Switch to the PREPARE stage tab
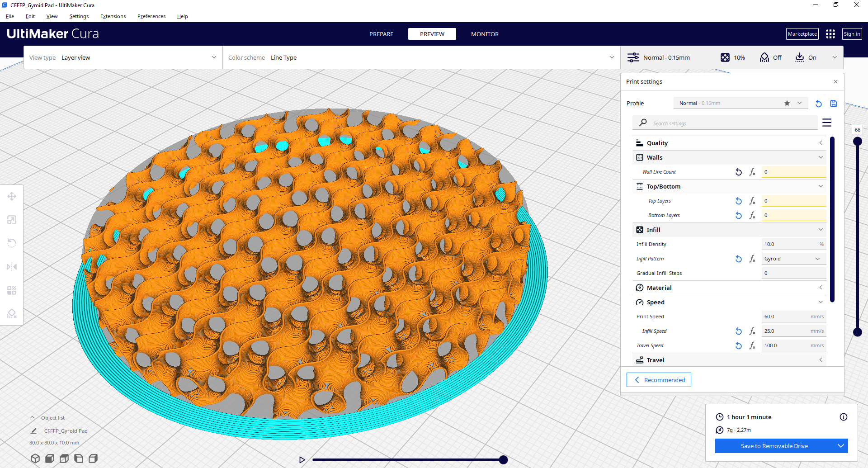 click(381, 34)
